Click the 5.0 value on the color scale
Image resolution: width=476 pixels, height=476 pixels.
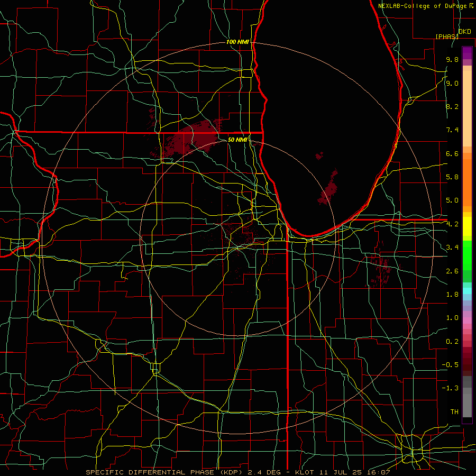coord(452,200)
